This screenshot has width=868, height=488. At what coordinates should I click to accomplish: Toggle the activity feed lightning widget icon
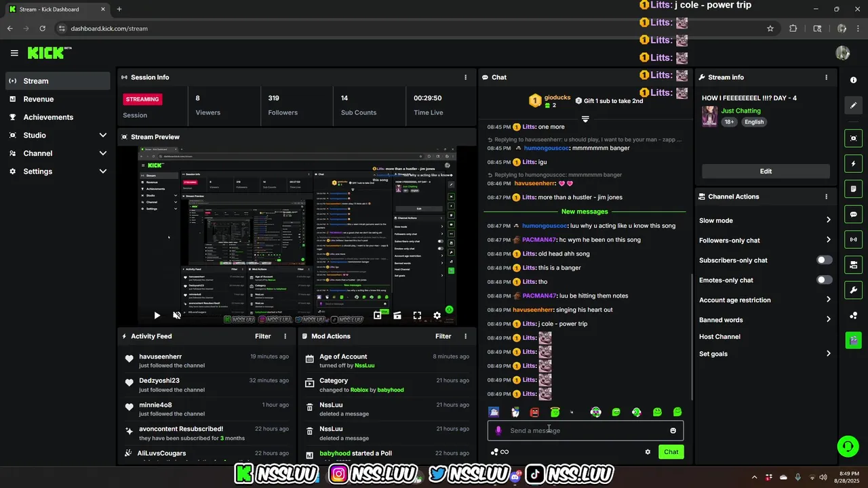click(853, 163)
